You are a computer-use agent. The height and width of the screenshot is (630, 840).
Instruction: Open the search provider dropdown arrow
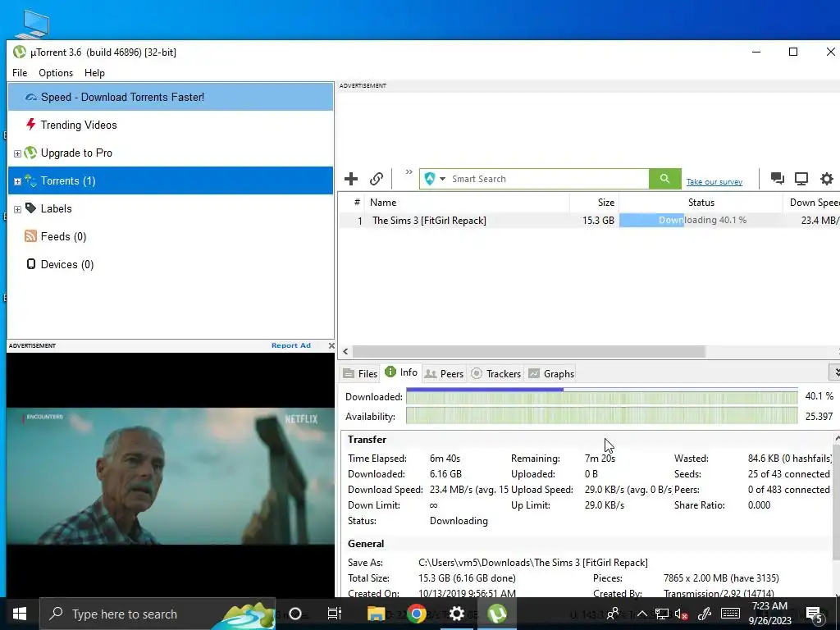pos(442,179)
